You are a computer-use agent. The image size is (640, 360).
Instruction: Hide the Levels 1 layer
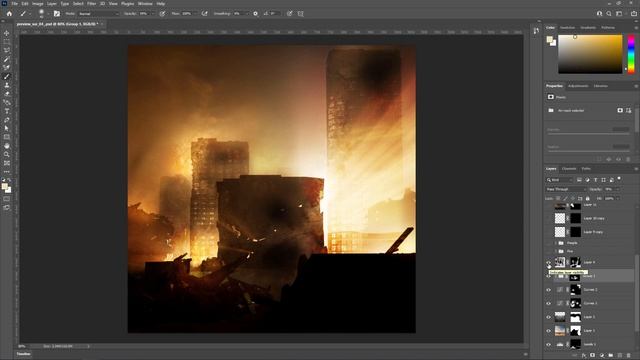coord(549,344)
